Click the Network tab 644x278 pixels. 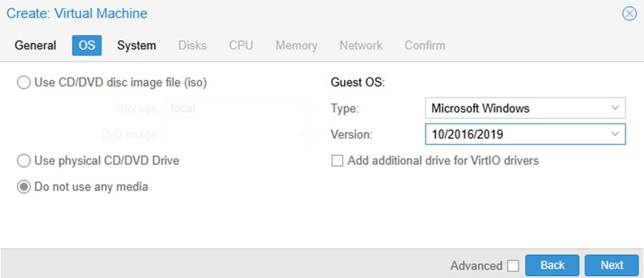click(361, 45)
